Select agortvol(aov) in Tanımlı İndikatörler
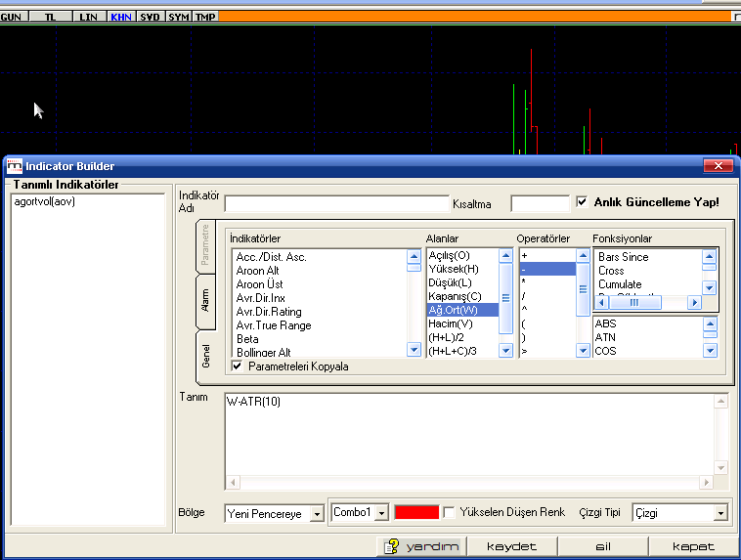The image size is (741, 560). click(x=44, y=201)
